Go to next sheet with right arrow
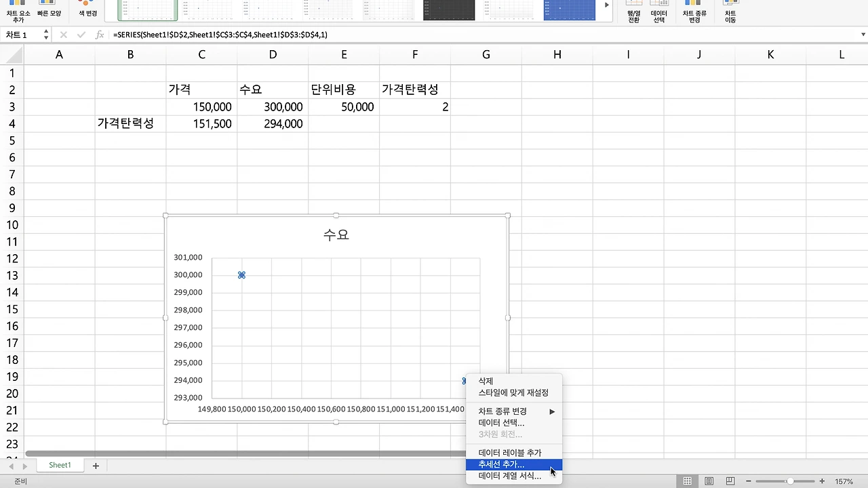The image size is (868, 488). 25,466
